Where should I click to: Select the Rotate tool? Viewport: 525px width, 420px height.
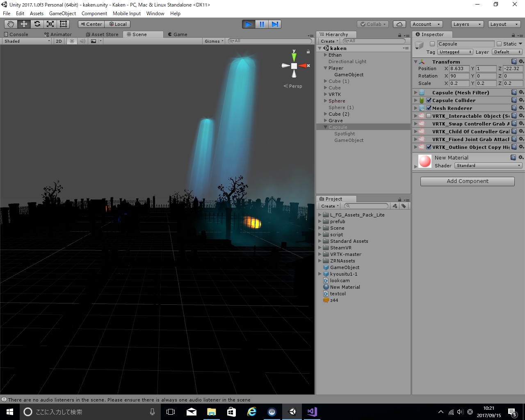[x=37, y=24]
